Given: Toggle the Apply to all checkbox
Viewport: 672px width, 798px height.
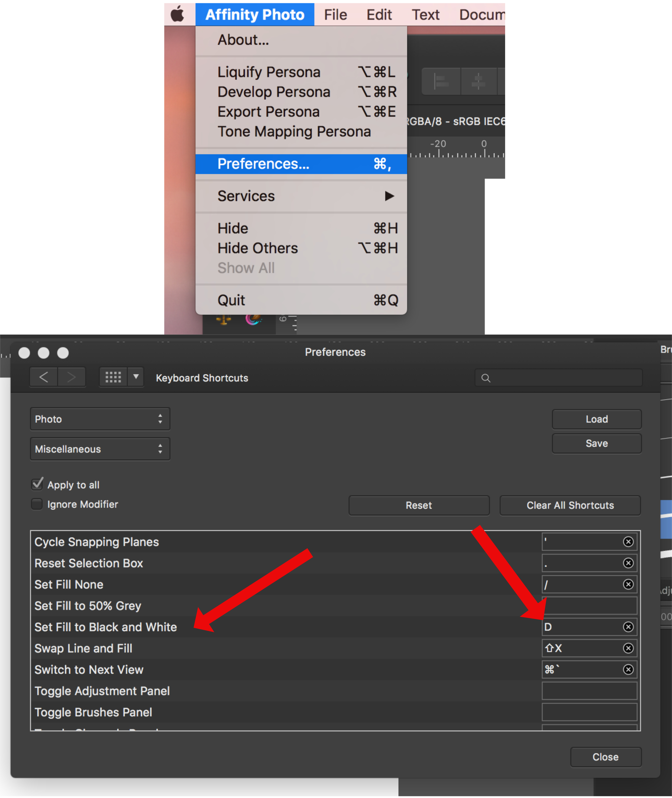Looking at the screenshot, I should [37, 484].
